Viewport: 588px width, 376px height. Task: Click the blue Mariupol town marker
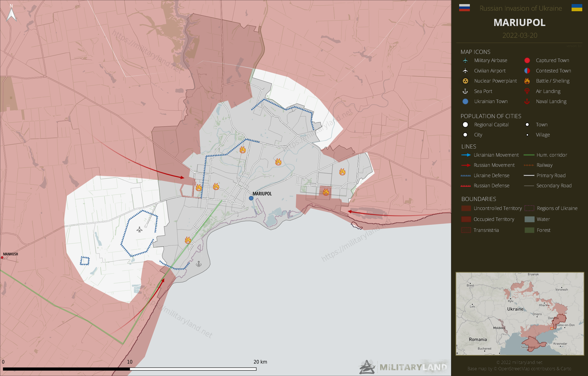point(251,198)
